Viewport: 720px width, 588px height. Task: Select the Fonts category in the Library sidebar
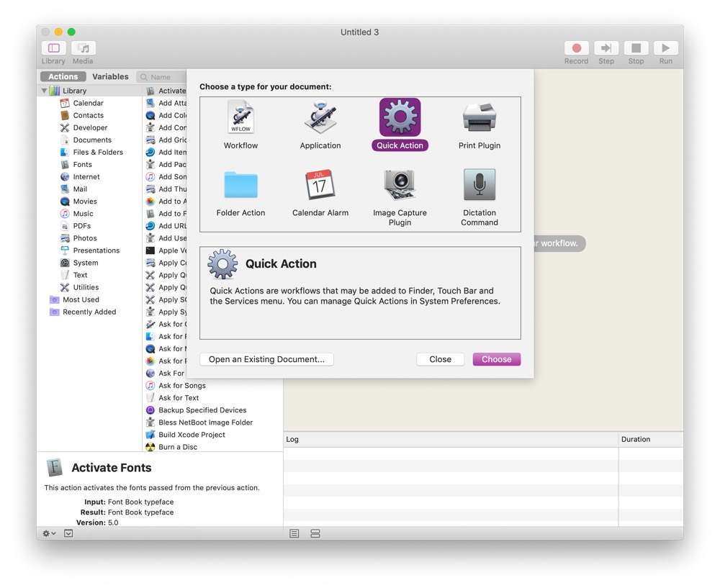[x=84, y=164]
